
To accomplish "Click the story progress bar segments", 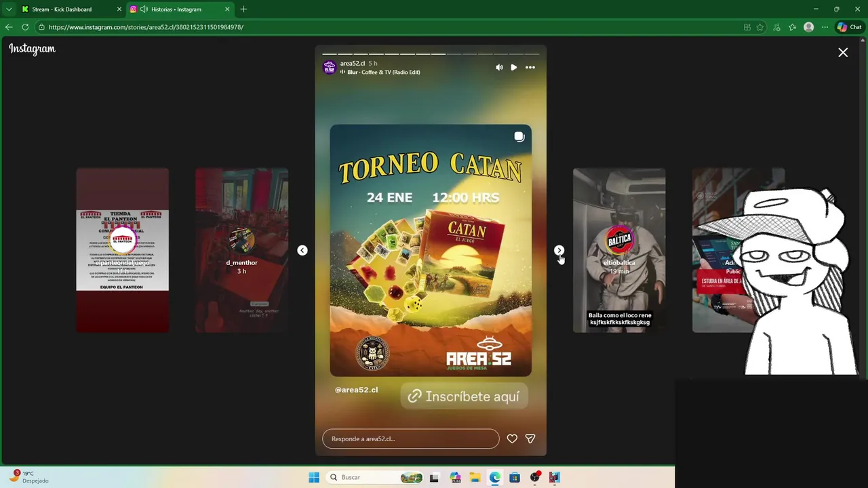I will point(431,54).
